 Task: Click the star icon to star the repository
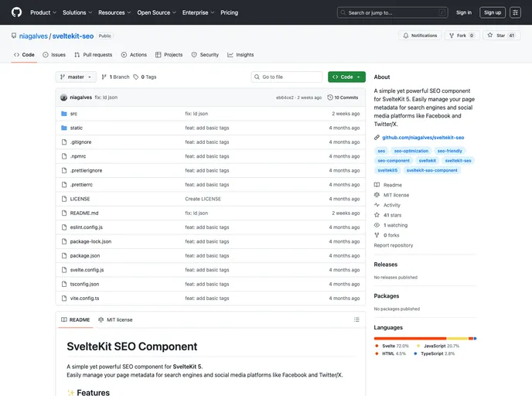coord(490,35)
